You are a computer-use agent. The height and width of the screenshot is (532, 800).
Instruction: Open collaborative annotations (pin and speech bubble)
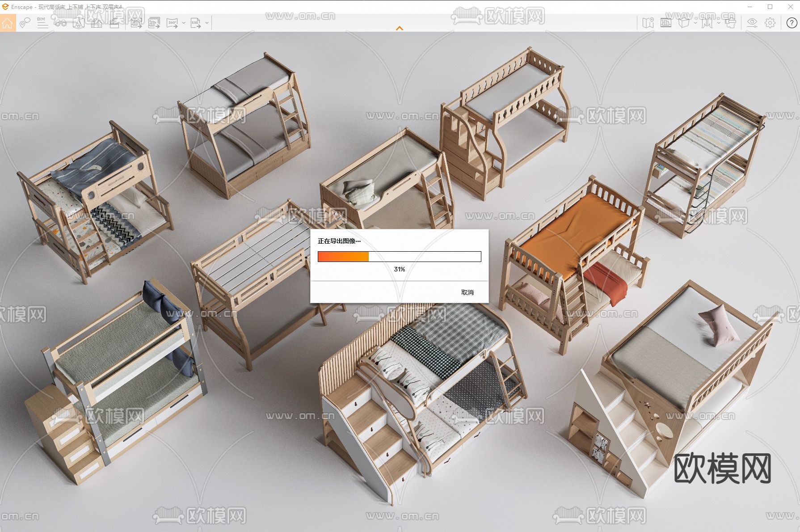tap(25, 23)
